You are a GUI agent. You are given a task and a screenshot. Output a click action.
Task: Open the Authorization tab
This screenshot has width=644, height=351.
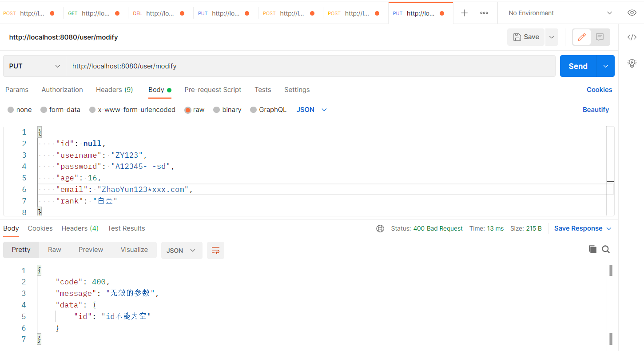62,90
